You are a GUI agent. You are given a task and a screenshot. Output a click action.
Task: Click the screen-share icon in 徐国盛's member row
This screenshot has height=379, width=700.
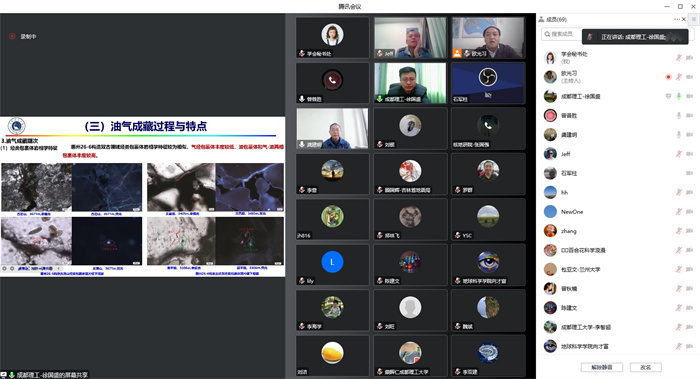point(668,96)
